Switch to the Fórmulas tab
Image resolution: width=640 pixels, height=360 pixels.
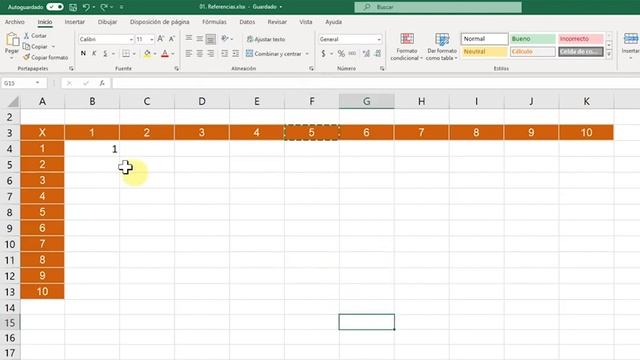(214, 22)
